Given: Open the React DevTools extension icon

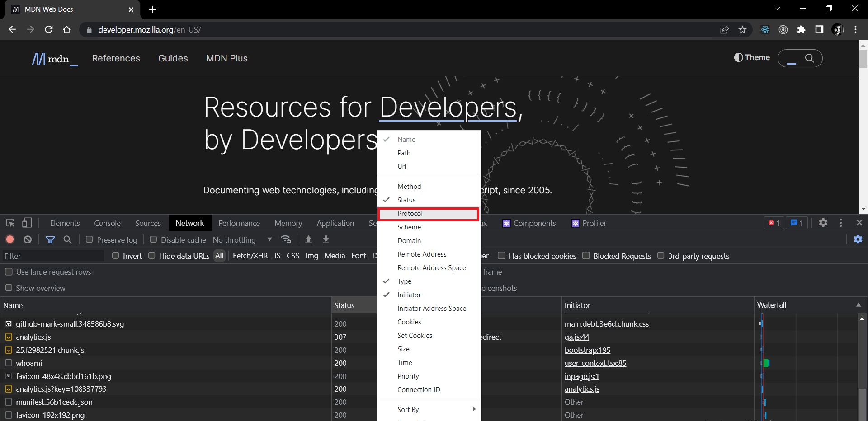Looking at the screenshot, I should coord(765,30).
